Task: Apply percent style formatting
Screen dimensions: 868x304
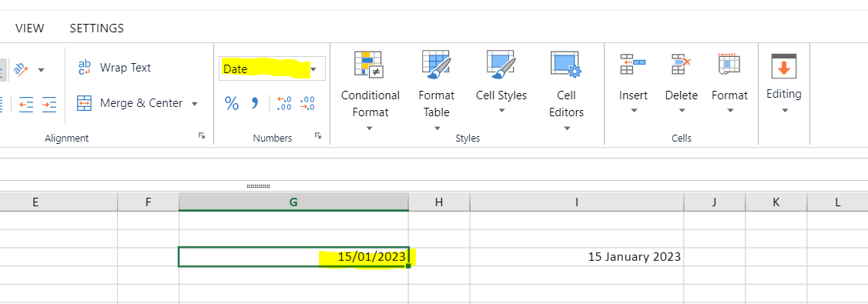Action: coord(231,103)
